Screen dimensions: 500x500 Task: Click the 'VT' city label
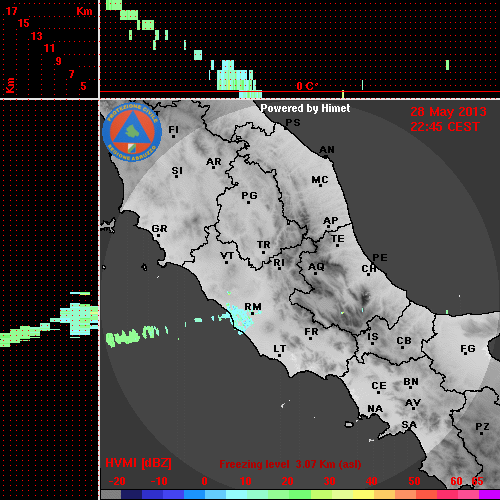[x=227, y=256]
